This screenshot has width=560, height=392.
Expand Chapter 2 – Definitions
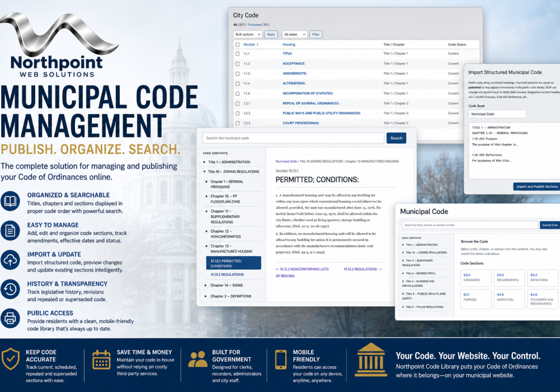pos(206,296)
